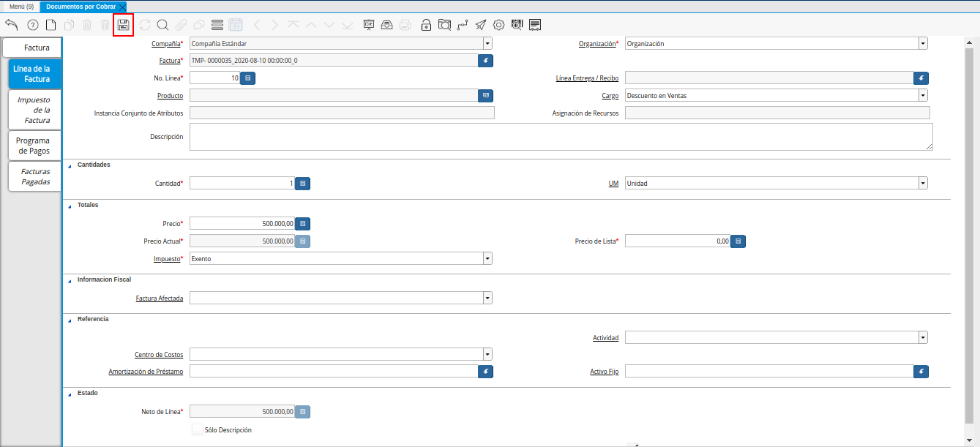Image resolution: width=980 pixels, height=447 pixels.
Task: Switch to the Menú (9) tab
Action: [21, 6]
